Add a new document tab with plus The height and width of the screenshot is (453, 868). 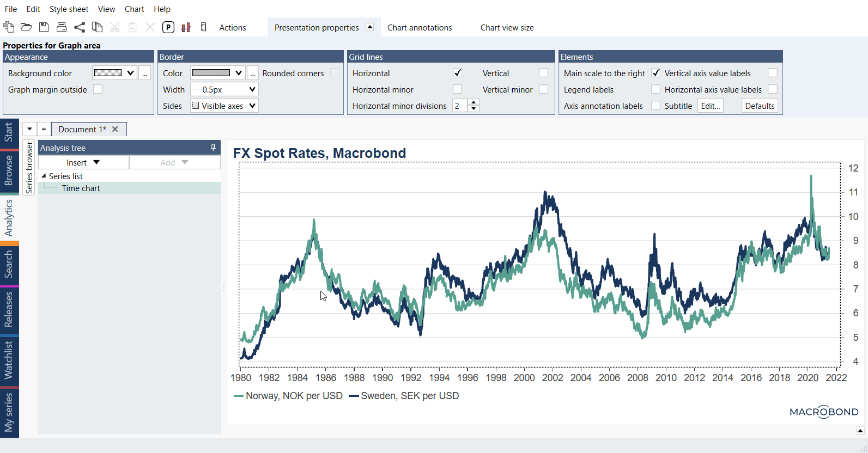point(44,129)
